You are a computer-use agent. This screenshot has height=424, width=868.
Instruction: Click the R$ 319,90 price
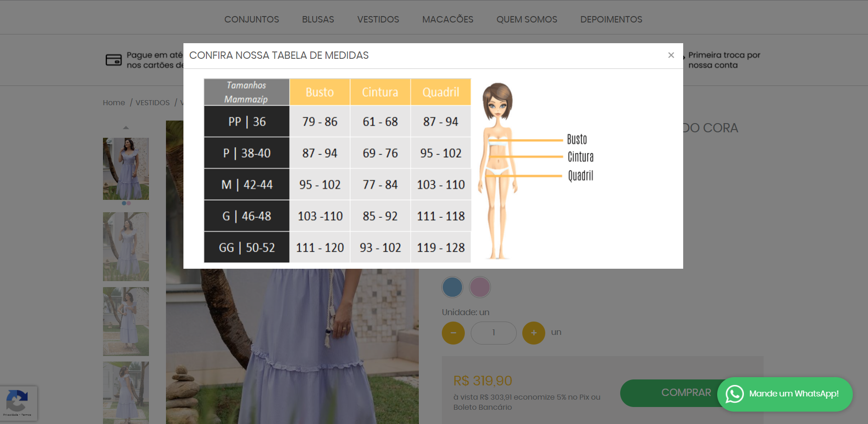coord(483,381)
